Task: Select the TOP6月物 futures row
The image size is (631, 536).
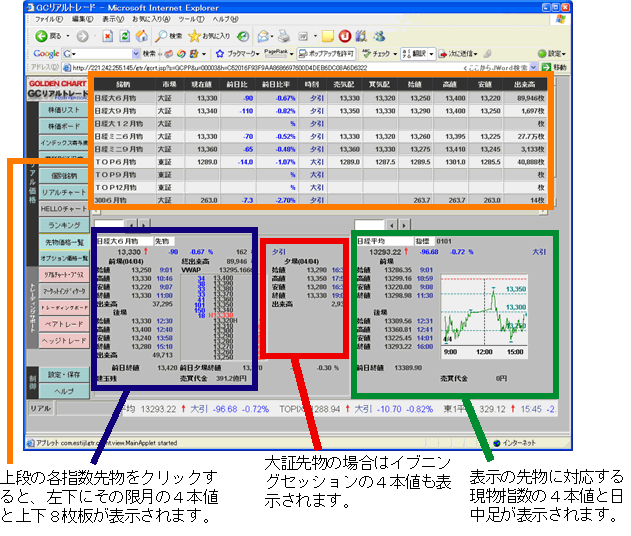Action: click(320, 162)
